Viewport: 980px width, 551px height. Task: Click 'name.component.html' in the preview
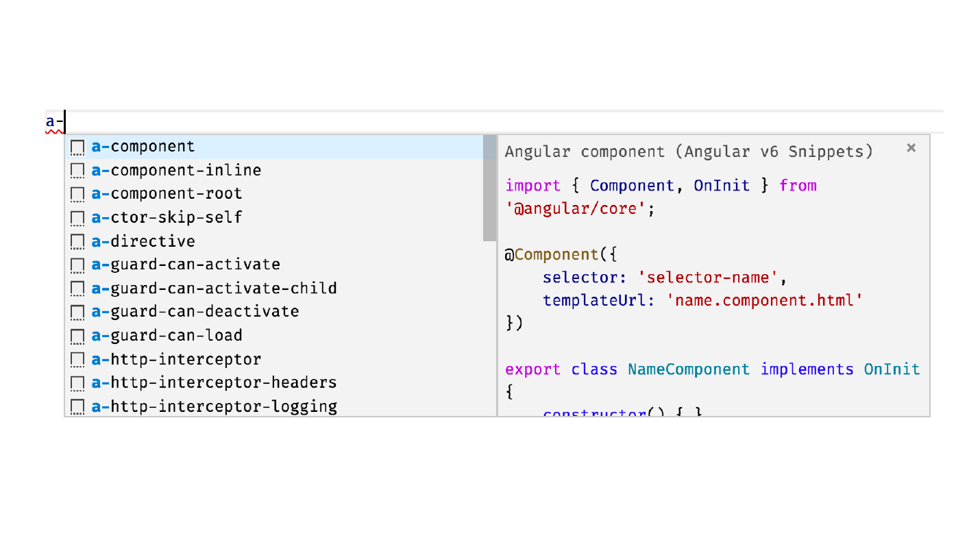tap(764, 300)
